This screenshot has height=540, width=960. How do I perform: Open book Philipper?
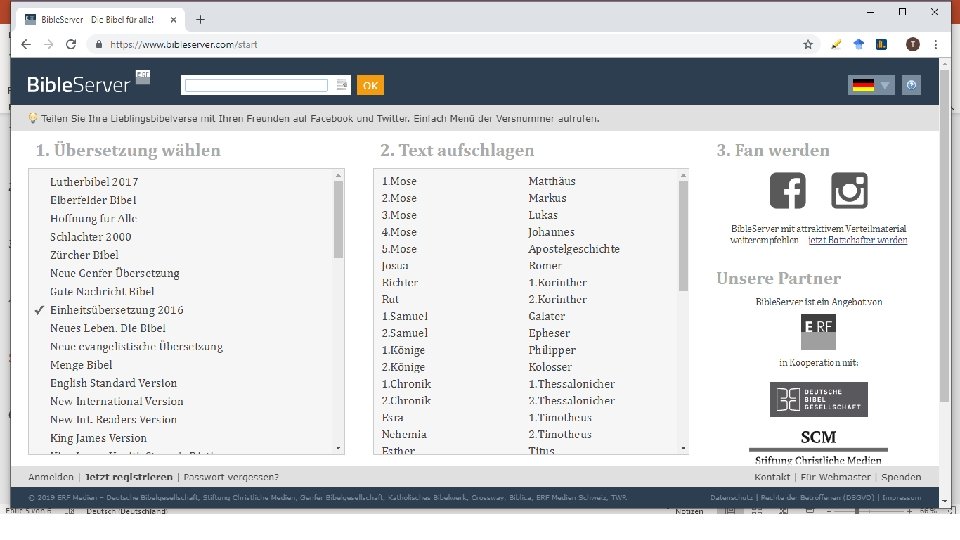click(x=552, y=350)
